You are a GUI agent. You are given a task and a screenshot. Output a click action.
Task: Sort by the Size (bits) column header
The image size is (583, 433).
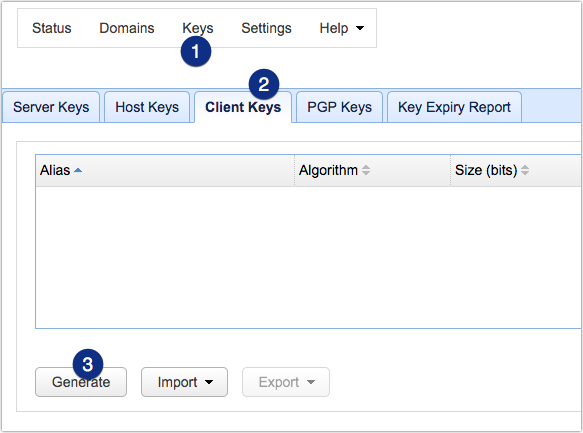(x=516, y=170)
